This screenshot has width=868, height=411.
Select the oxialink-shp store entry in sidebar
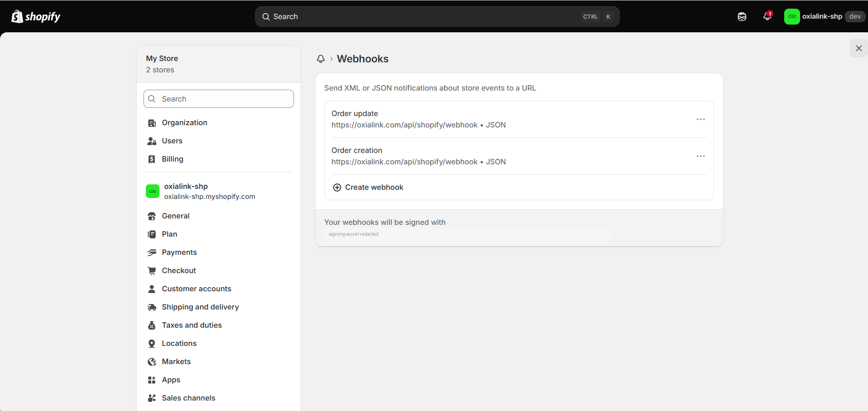pyautogui.click(x=219, y=191)
